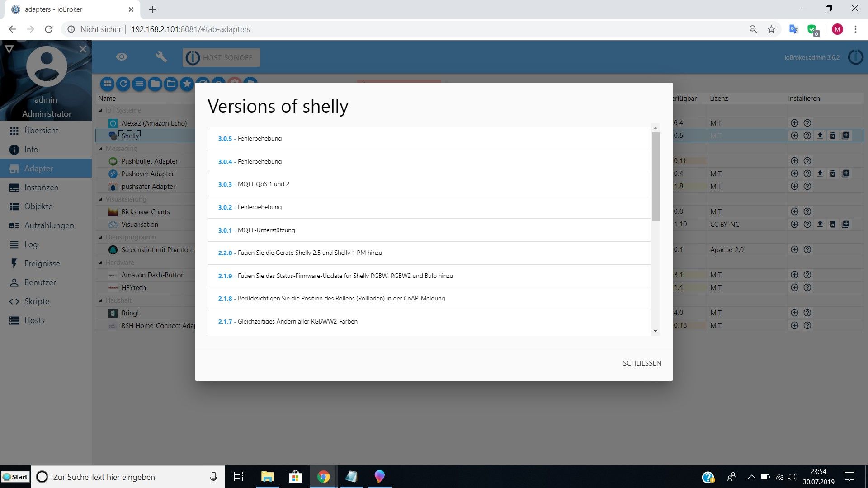
Task: Collapse the Hardware group
Action: (101, 263)
